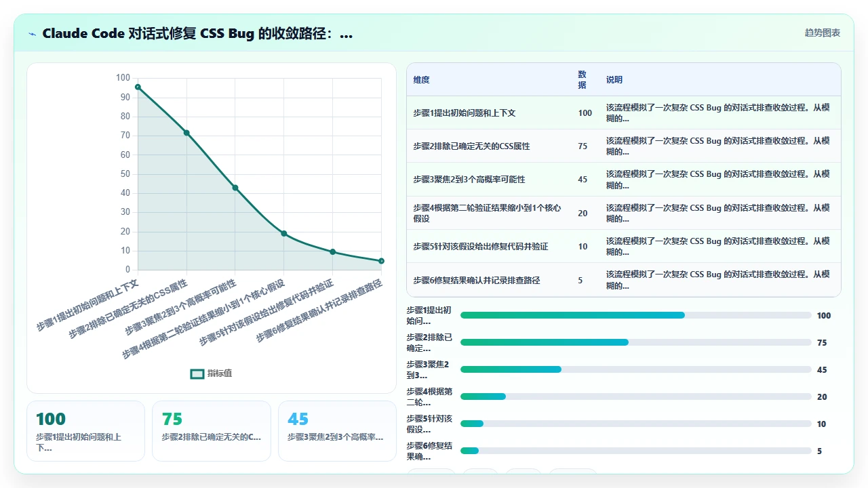Click the 步骤2 progress bar at 75

(636, 342)
